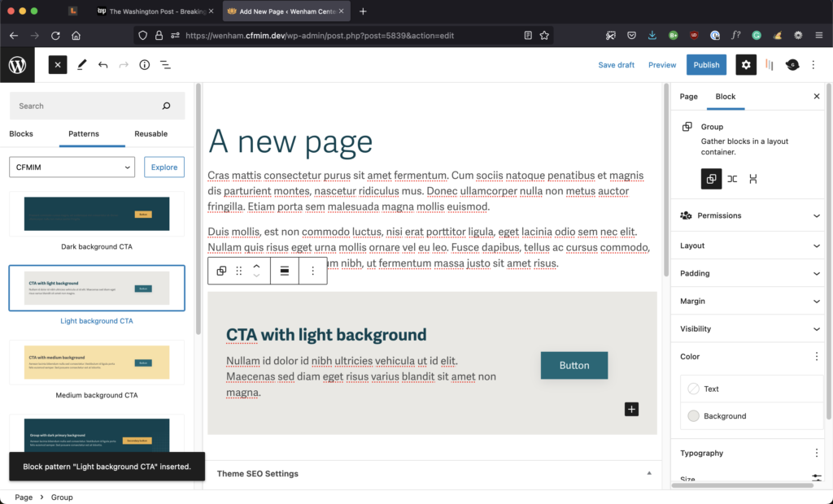The image size is (833, 504).
Task: Open the document Details info icon
Action: pyautogui.click(x=144, y=65)
